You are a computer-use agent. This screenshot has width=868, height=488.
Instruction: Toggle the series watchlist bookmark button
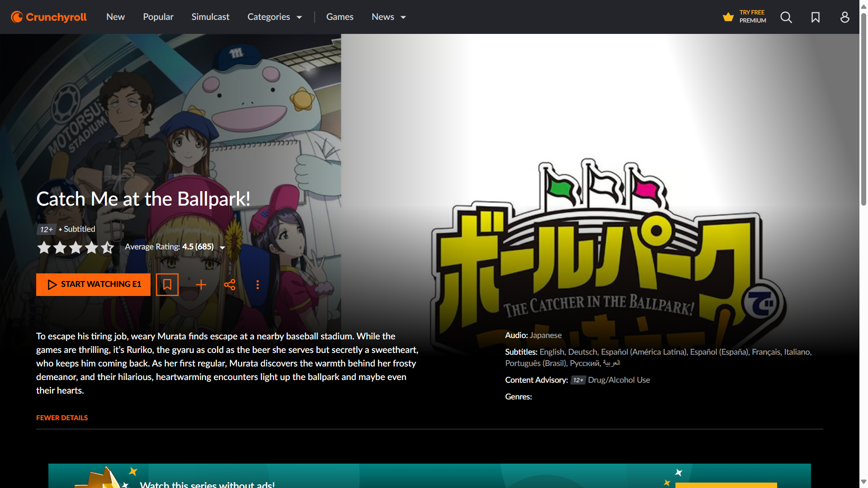pos(167,285)
